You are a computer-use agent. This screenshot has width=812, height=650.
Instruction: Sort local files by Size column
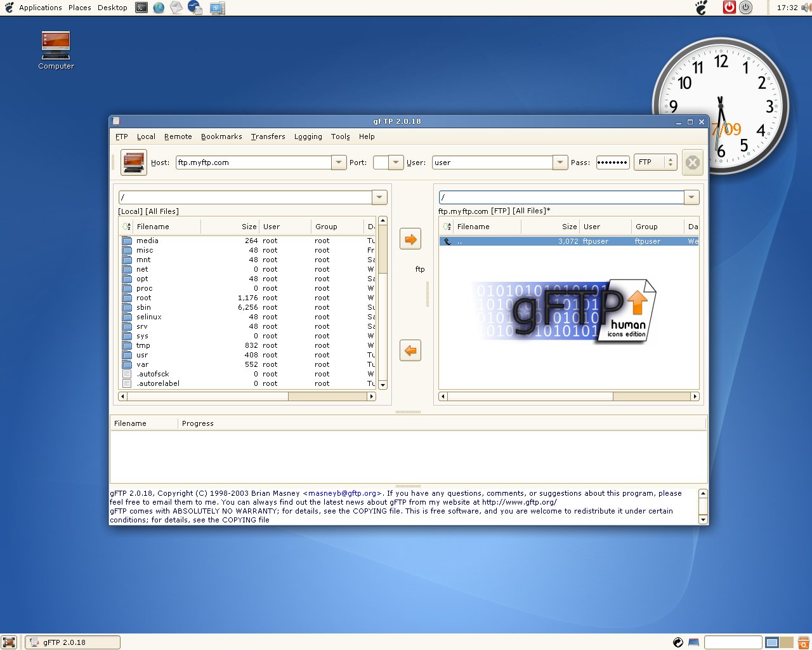[x=230, y=227]
